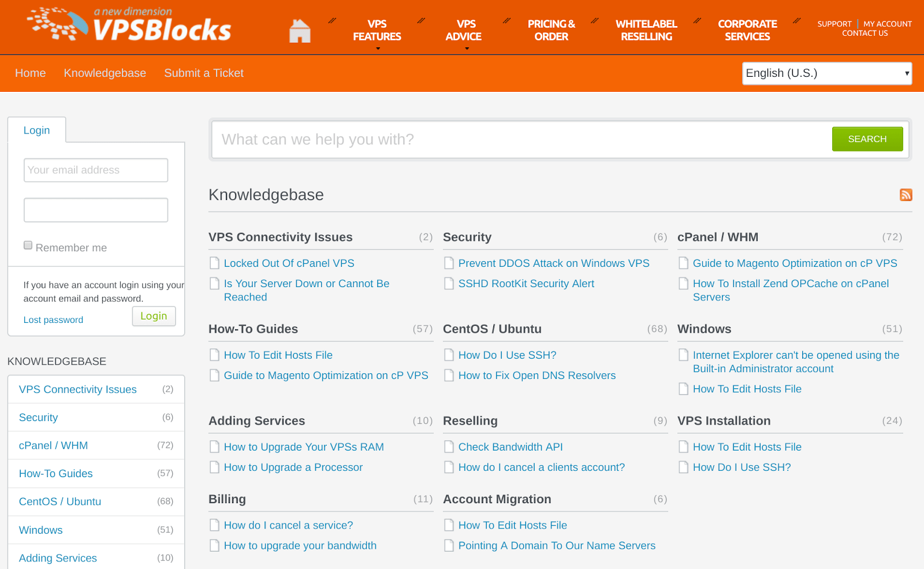Open Corporate Services in top navigation
This screenshot has width=924, height=569.
tap(747, 31)
